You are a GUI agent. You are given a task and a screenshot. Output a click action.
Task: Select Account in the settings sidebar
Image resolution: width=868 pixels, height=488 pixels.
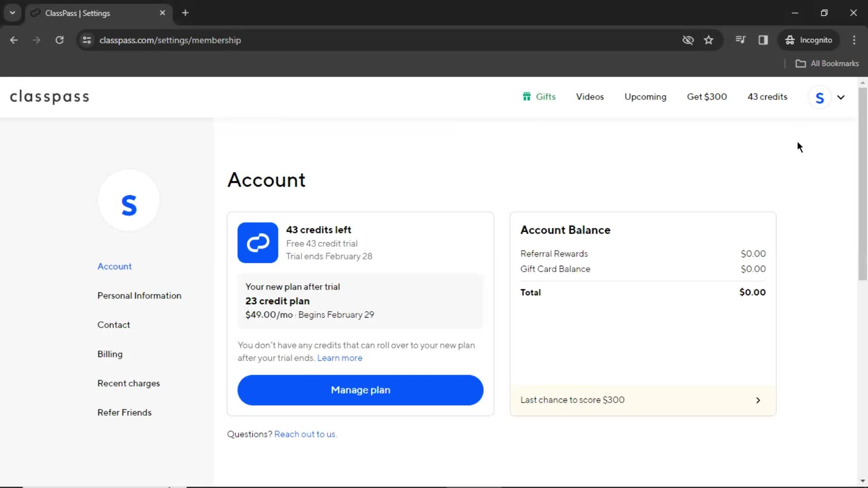(x=114, y=267)
